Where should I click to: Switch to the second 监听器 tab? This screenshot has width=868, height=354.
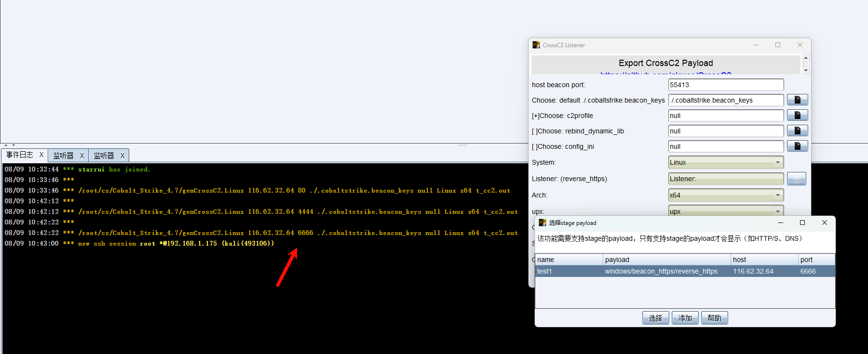[104, 156]
